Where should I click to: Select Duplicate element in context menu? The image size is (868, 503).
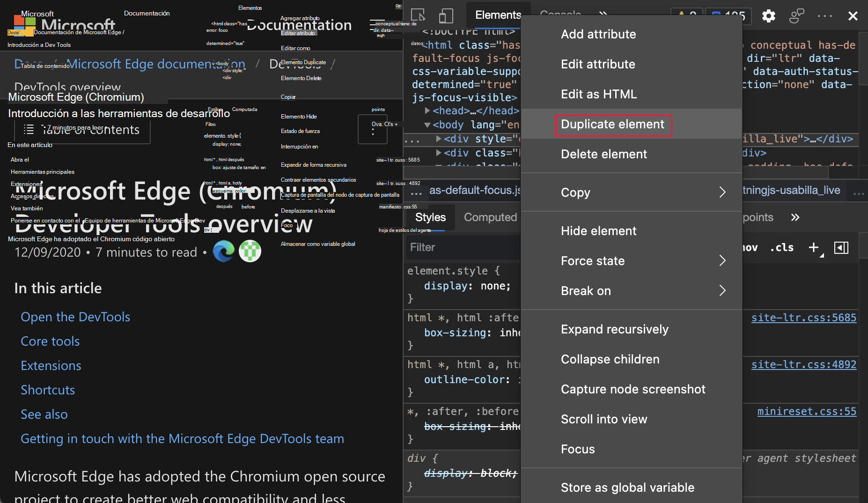tap(631, 124)
